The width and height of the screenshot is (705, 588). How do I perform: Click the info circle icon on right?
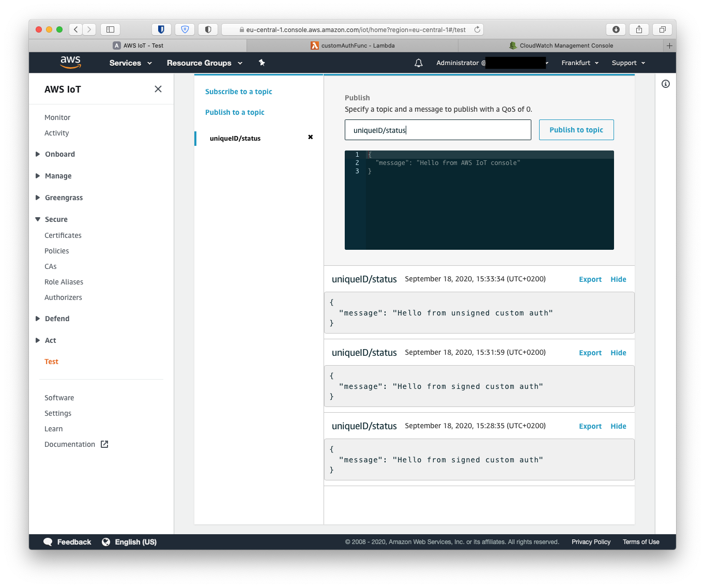coord(666,84)
